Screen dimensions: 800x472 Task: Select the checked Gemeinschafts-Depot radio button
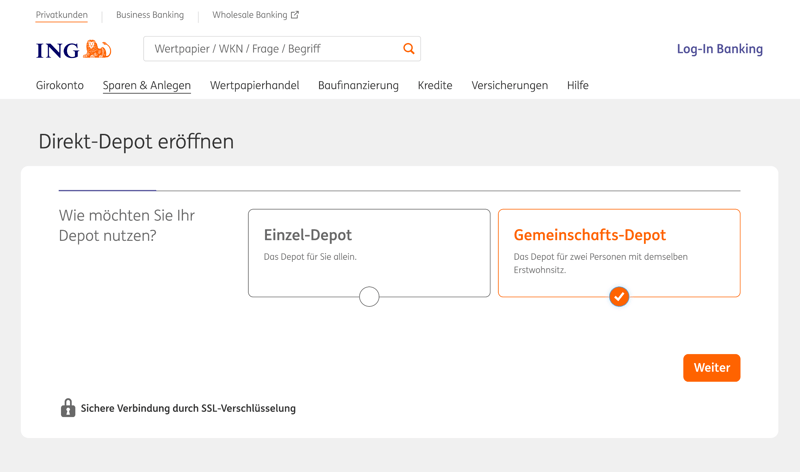[619, 296]
